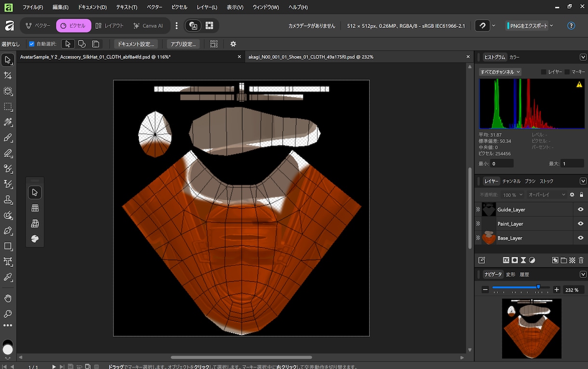Select the Zoom magnifier tool

8,314
